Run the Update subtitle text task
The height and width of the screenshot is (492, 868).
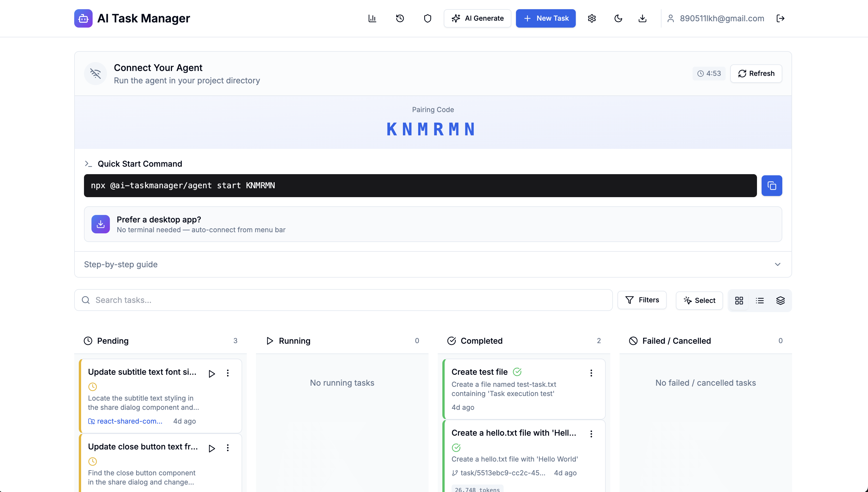point(212,374)
